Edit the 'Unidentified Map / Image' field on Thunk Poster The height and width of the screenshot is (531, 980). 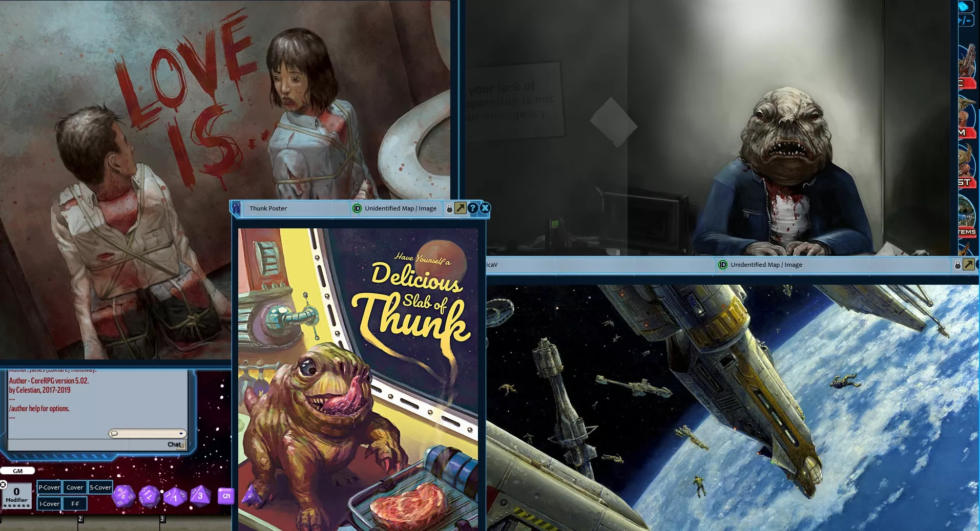[x=401, y=208]
